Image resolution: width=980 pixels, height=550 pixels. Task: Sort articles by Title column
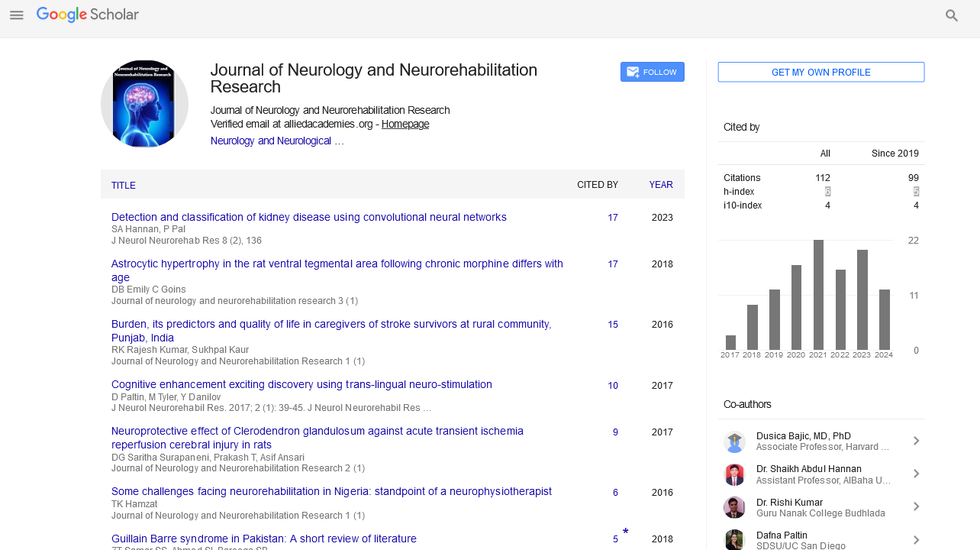coord(124,185)
